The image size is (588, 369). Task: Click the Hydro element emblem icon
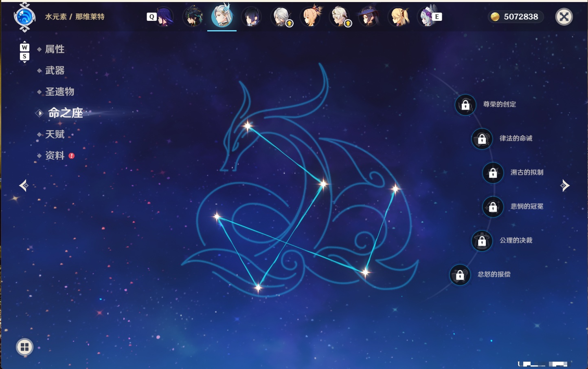pos(24,17)
